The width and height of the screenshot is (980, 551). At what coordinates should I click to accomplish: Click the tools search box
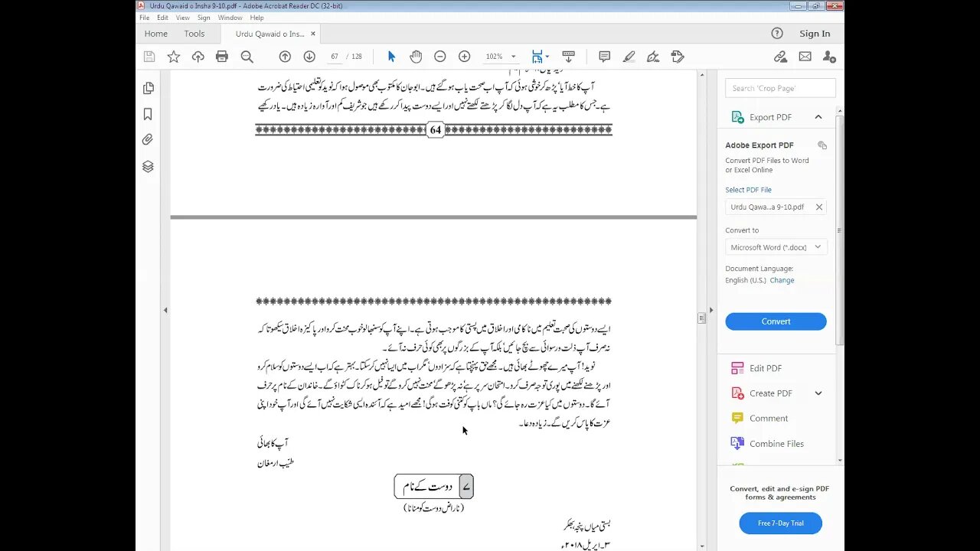coord(780,88)
